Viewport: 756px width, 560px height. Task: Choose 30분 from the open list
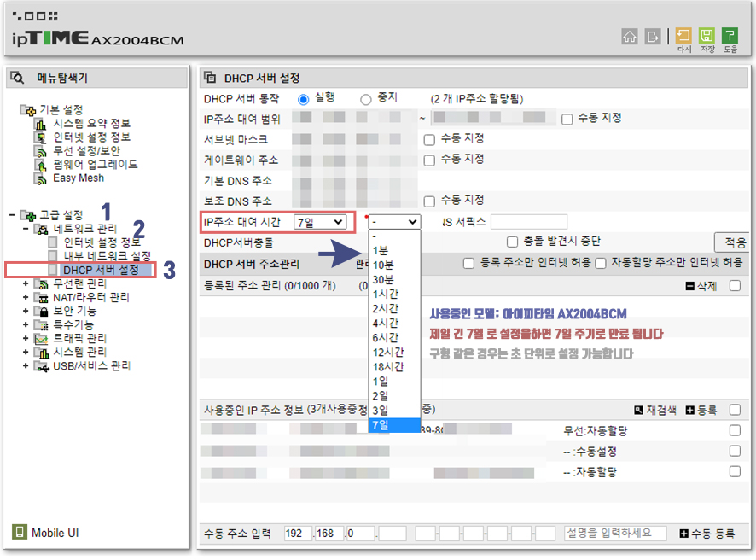point(394,280)
